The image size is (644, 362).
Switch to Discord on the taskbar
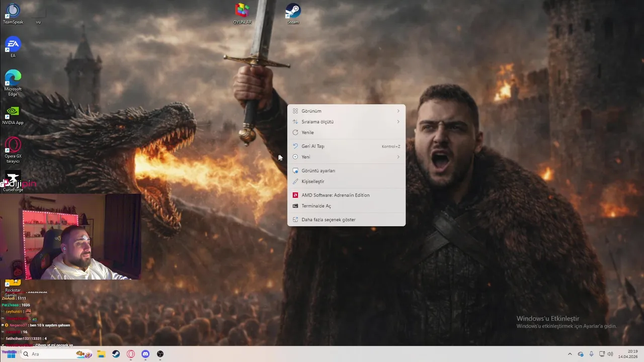pos(145,354)
